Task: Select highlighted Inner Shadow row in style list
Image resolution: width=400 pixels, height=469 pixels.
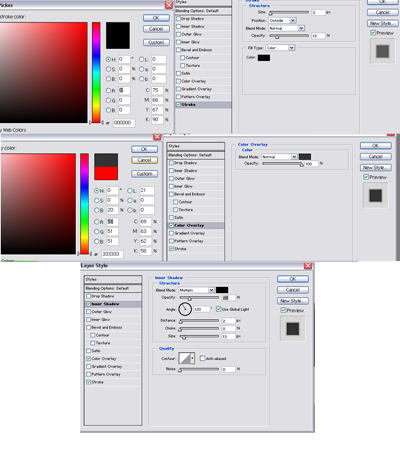Action: [113, 304]
